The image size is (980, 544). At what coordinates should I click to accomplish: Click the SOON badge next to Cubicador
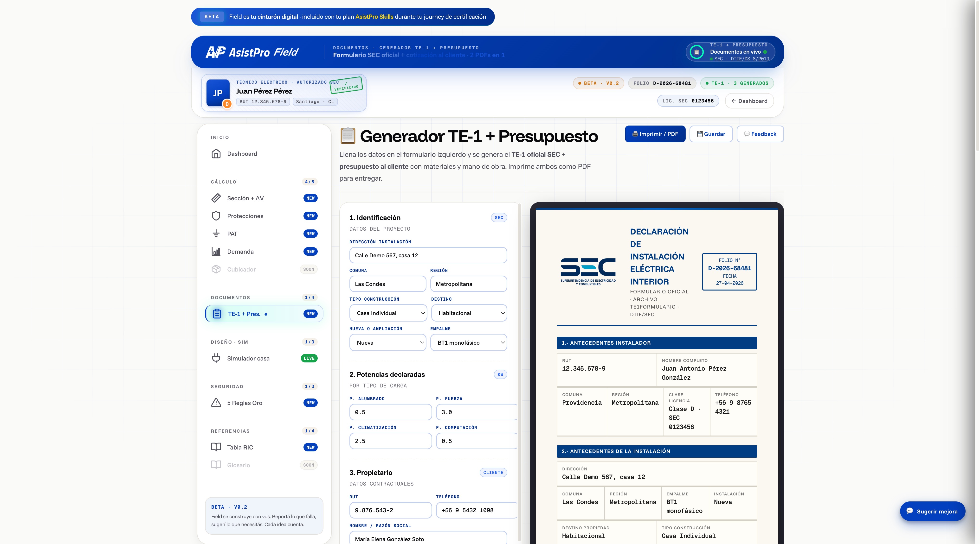(309, 269)
